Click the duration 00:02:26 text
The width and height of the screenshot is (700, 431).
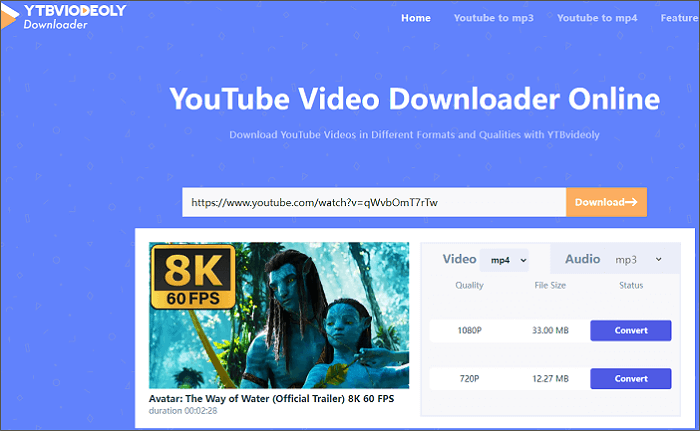(183, 411)
